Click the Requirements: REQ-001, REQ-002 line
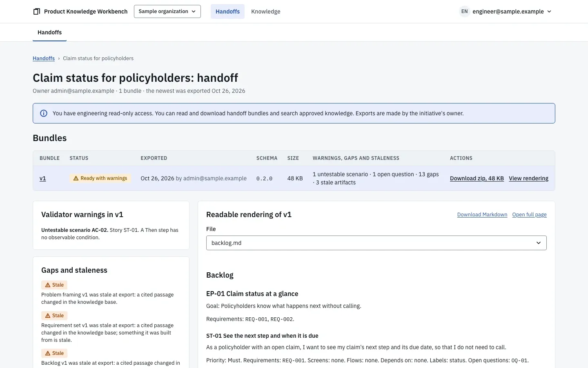The width and height of the screenshot is (588, 368). pos(250,319)
